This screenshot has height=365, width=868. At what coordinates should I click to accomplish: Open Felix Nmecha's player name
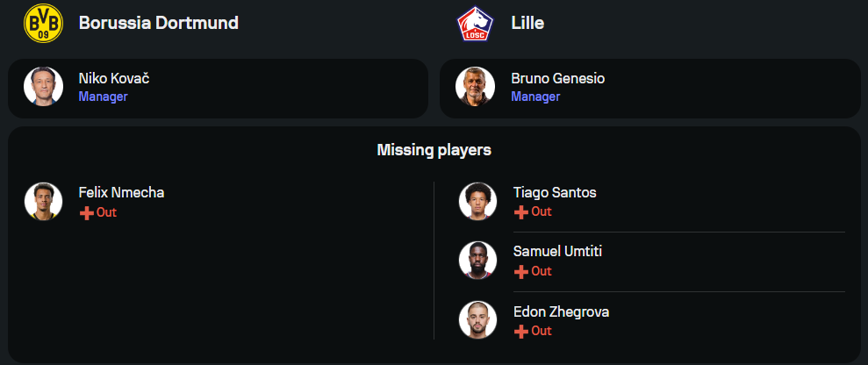121,193
